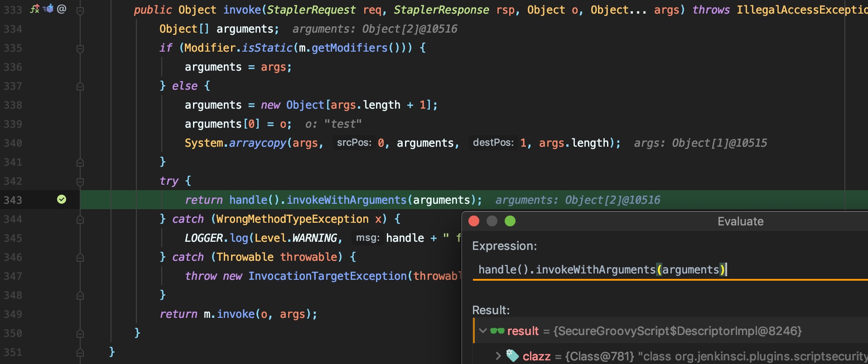Screen dimensions: 868x364
Task: Click the fold marker on line 346
Action: [80, 257]
